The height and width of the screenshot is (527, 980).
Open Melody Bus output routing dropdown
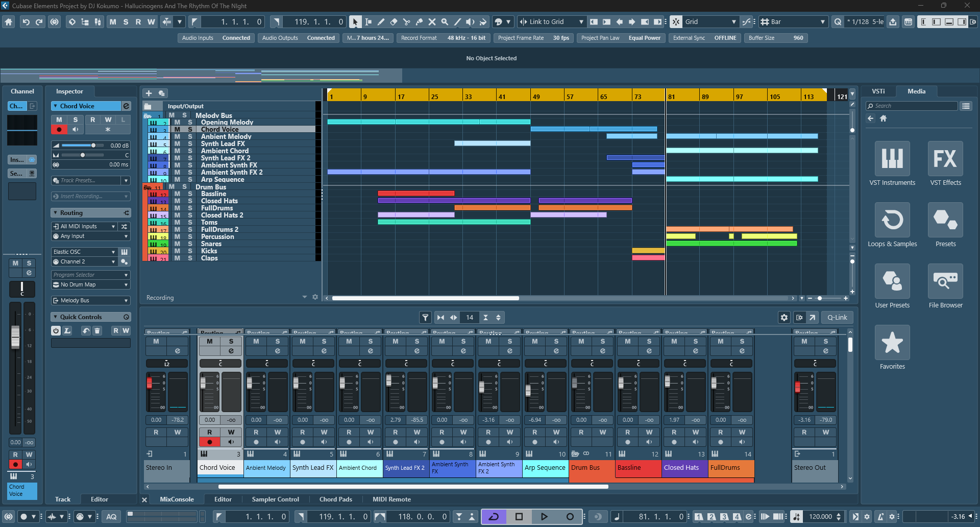tap(91, 301)
